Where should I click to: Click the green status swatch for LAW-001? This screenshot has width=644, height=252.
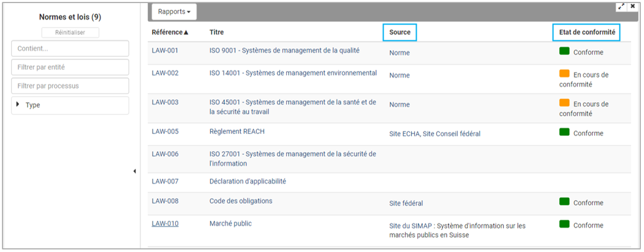pyautogui.click(x=564, y=51)
